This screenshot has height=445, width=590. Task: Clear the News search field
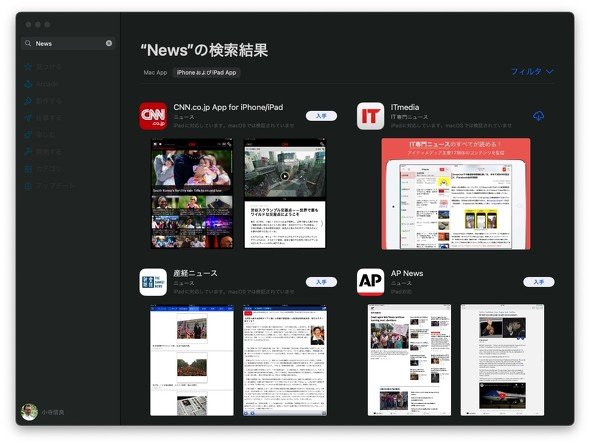click(109, 43)
